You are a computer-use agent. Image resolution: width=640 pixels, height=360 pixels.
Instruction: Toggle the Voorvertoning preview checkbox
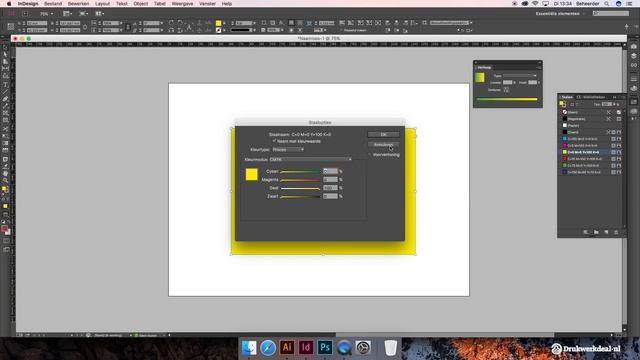pyautogui.click(x=370, y=155)
